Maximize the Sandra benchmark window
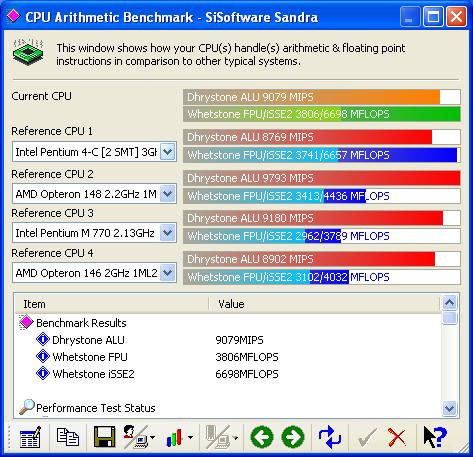 pos(433,16)
